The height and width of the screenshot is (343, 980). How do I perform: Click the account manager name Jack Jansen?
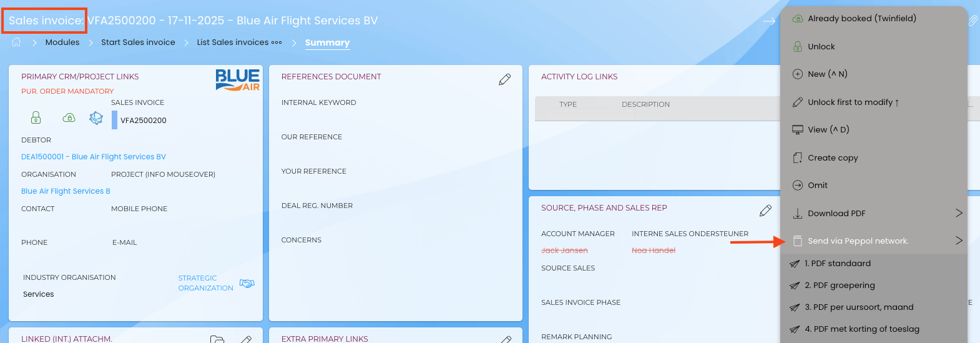[x=564, y=251]
